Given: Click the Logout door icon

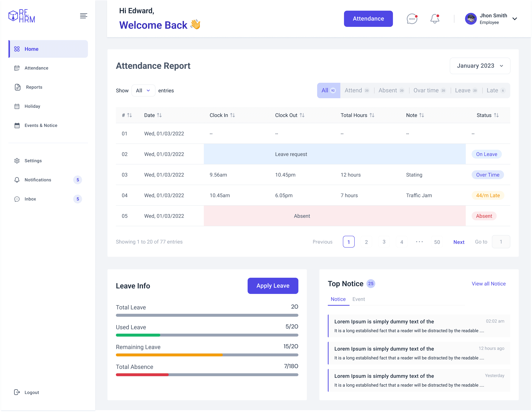Looking at the screenshot, I should point(17,392).
